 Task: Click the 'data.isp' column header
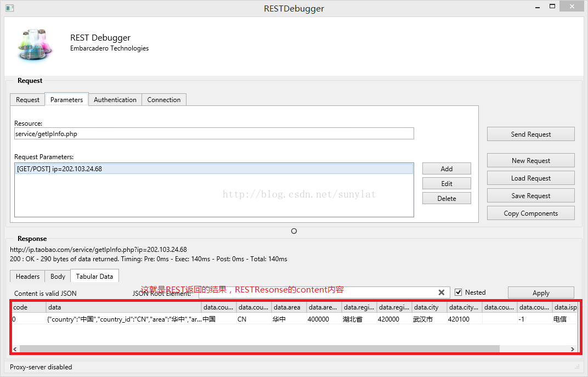click(566, 307)
